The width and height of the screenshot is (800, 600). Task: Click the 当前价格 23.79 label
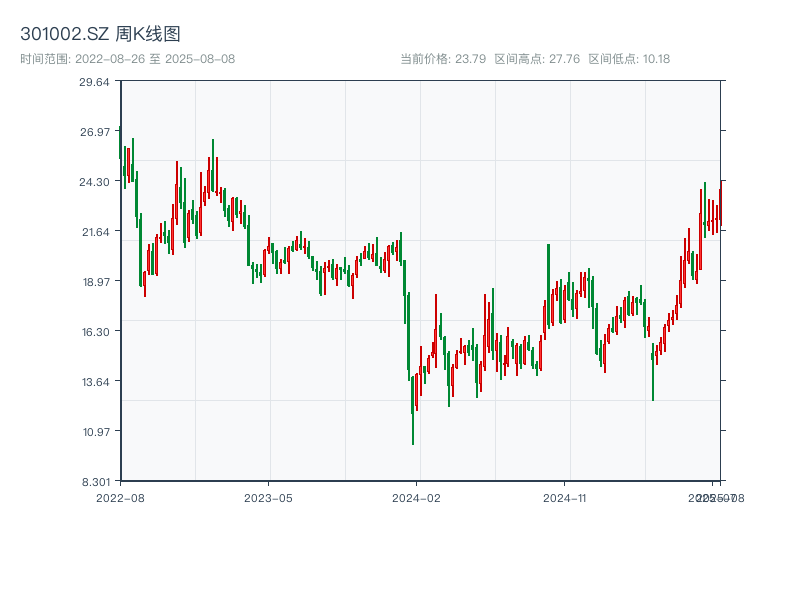click(x=443, y=59)
